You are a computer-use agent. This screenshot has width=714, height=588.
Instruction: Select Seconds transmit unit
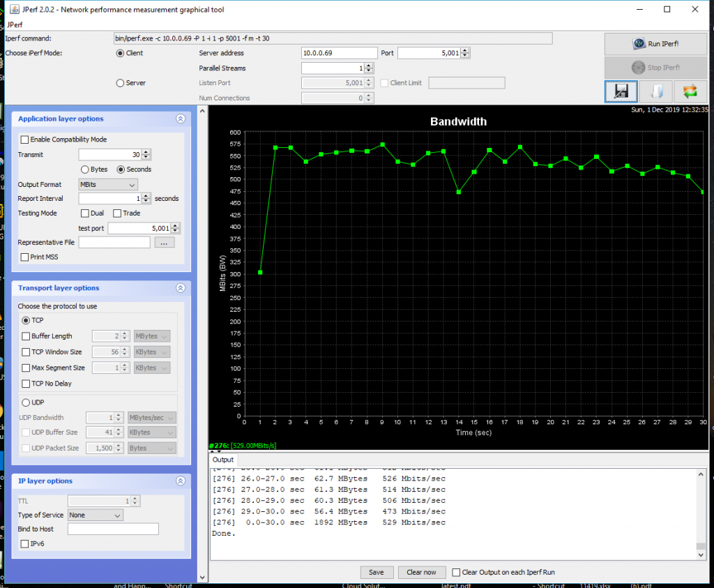pos(121,169)
